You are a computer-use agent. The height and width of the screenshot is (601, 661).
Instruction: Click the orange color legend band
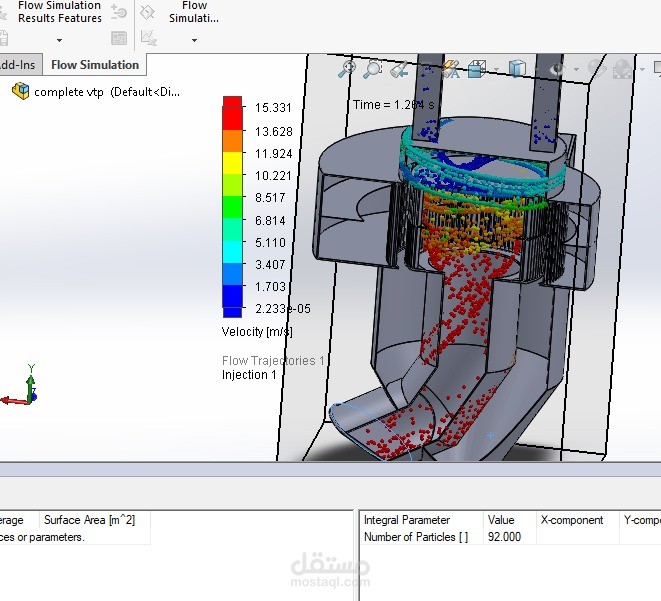click(x=232, y=141)
